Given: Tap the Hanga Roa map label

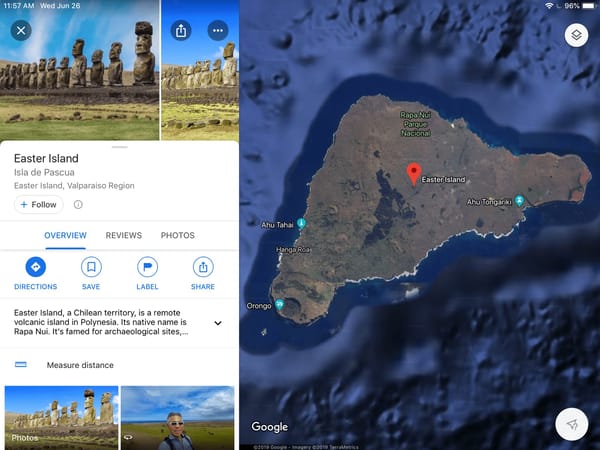Looking at the screenshot, I should [293, 250].
